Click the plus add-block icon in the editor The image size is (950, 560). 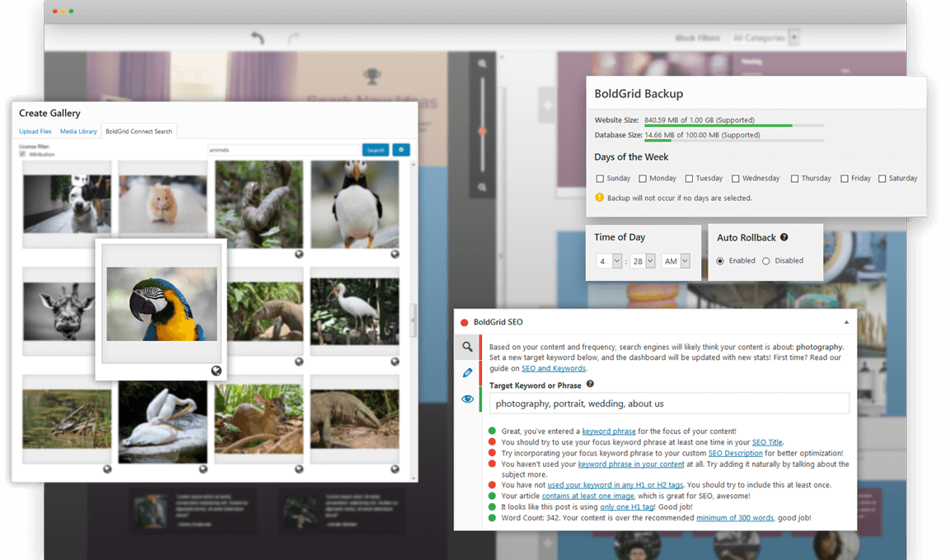click(x=547, y=105)
